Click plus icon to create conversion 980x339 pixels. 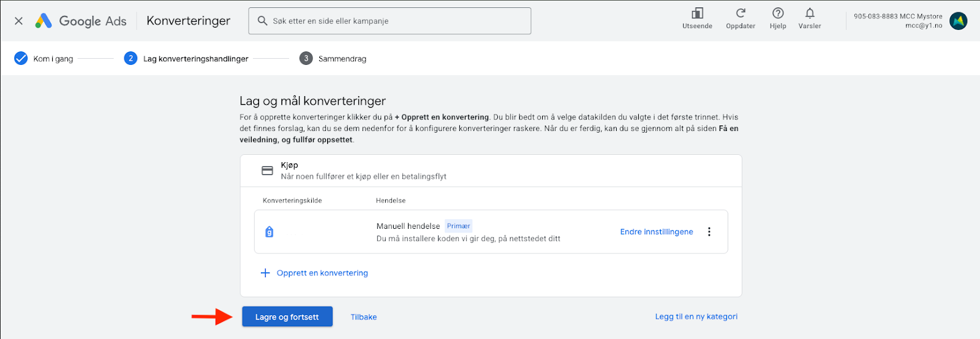265,273
